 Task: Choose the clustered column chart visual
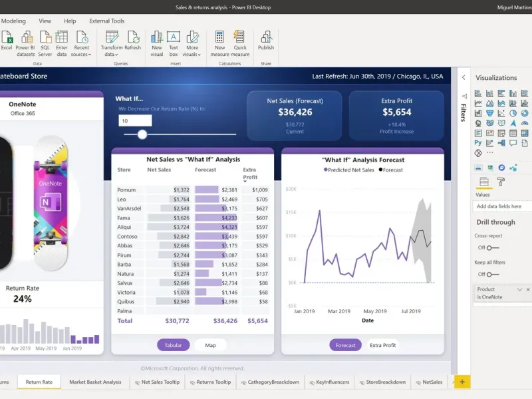[x=513, y=93]
